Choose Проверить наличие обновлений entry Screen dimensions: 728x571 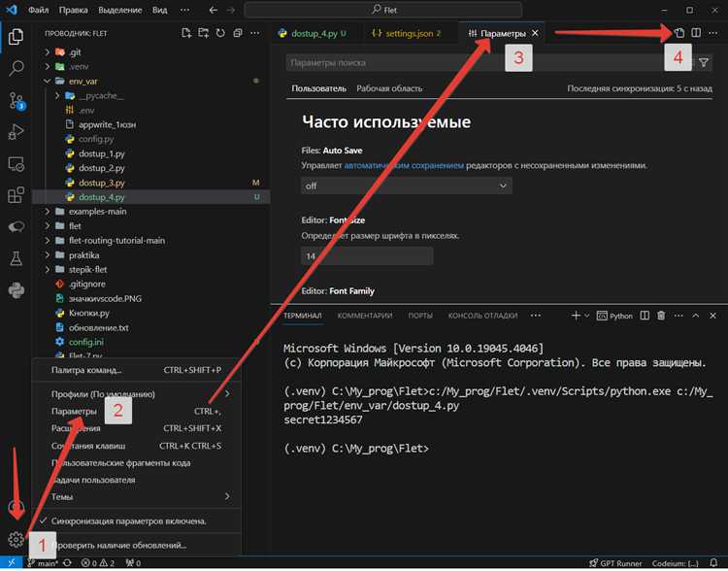click(137, 545)
